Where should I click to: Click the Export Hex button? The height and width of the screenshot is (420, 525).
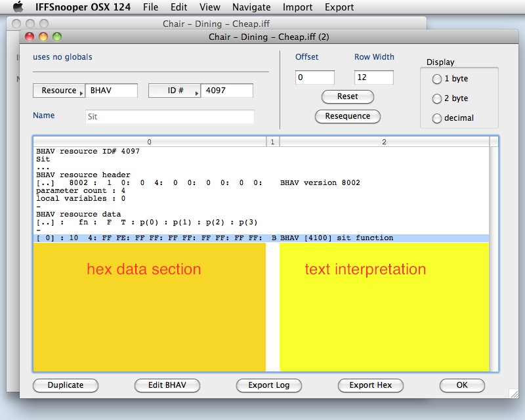pos(371,385)
